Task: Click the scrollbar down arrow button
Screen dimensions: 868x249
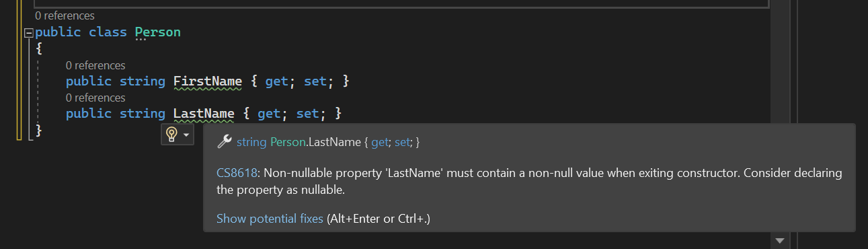Action: tap(780, 240)
